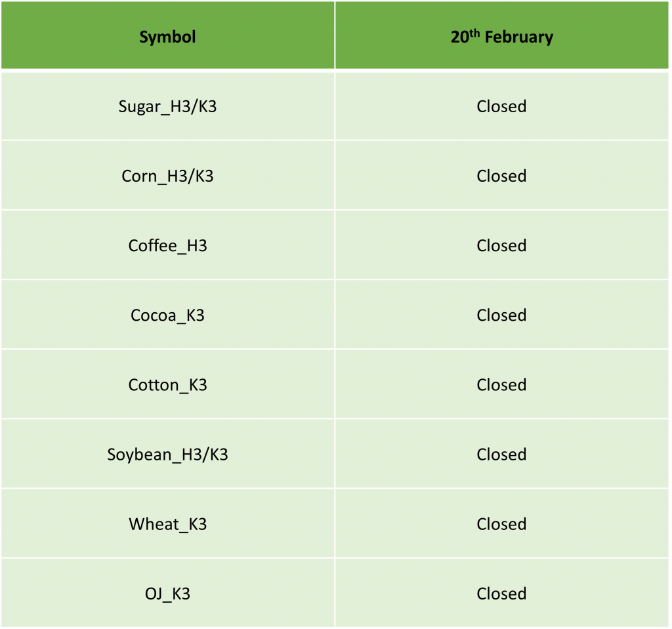Select the Sugar_H3/K3 symbol cell
Screen dimensions: 672x629
167,106
